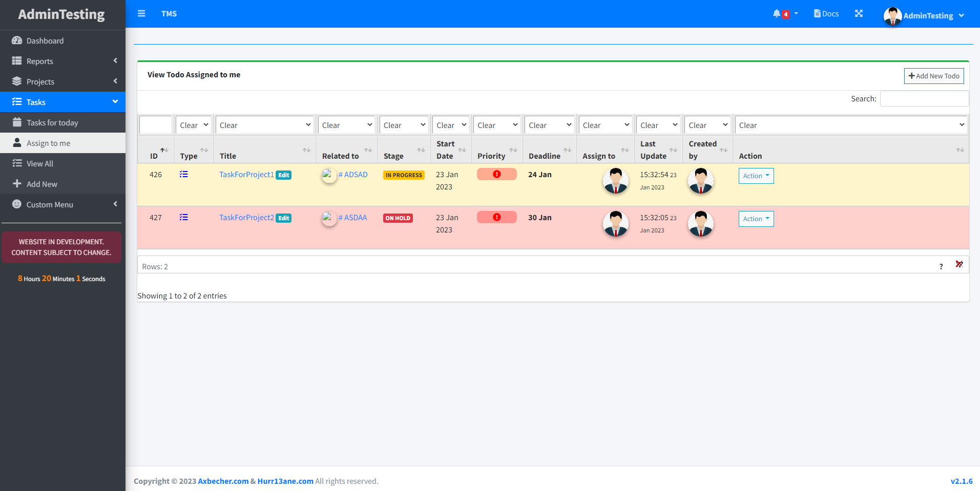This screenshot has height=491, width=980.
Task: Click Edit badge next to TaskForProject2
Action: (x=284, y=218)
